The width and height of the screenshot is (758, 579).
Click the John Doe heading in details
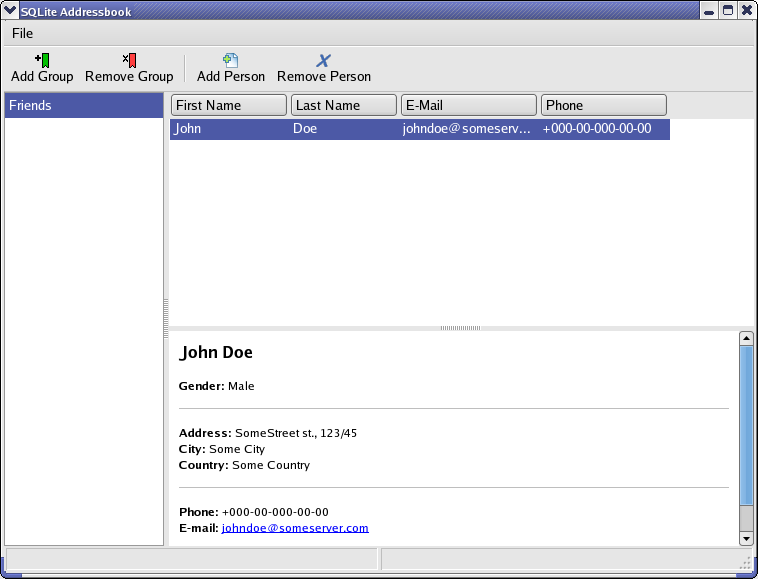[x=216, y=352]
